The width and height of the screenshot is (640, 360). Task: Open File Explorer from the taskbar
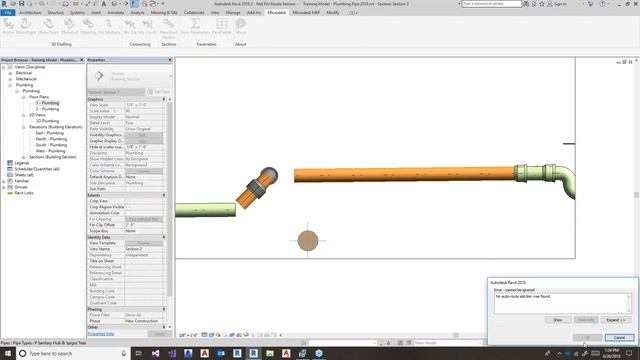point(270,353)
